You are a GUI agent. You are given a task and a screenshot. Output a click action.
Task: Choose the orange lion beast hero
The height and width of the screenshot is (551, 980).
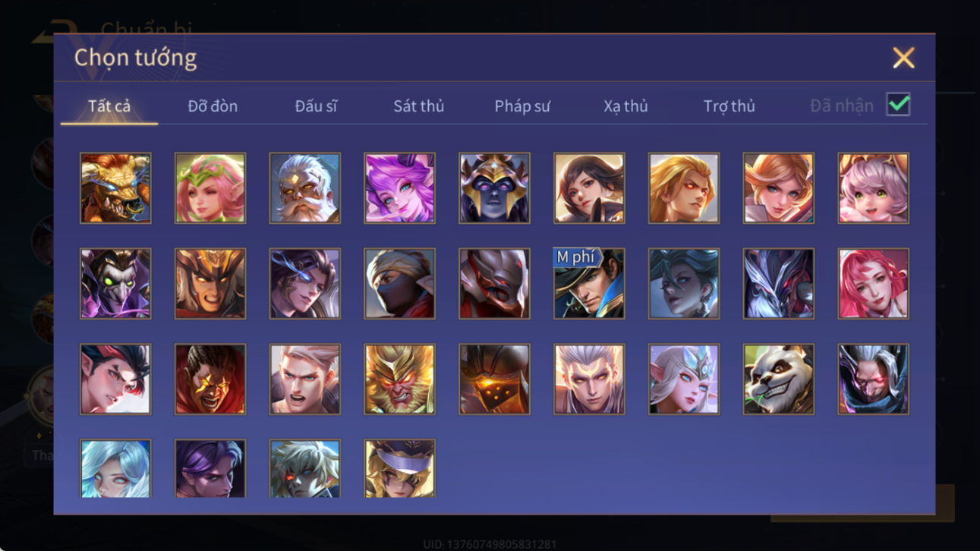[115, 187]
